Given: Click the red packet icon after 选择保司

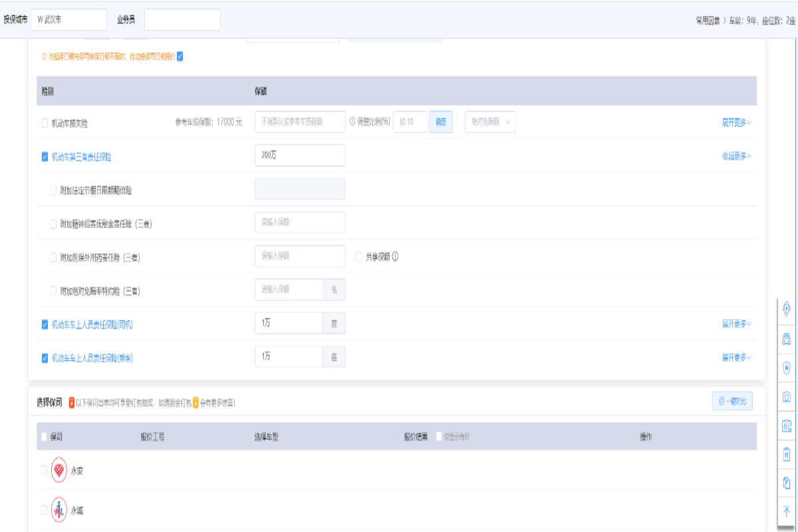Looking at the screenshot, I should 71,402.
